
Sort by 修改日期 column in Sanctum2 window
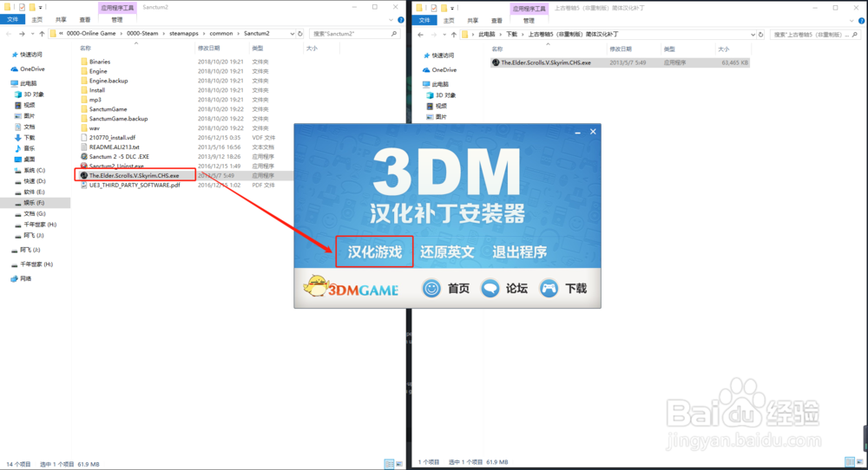(x=208, y=48)
